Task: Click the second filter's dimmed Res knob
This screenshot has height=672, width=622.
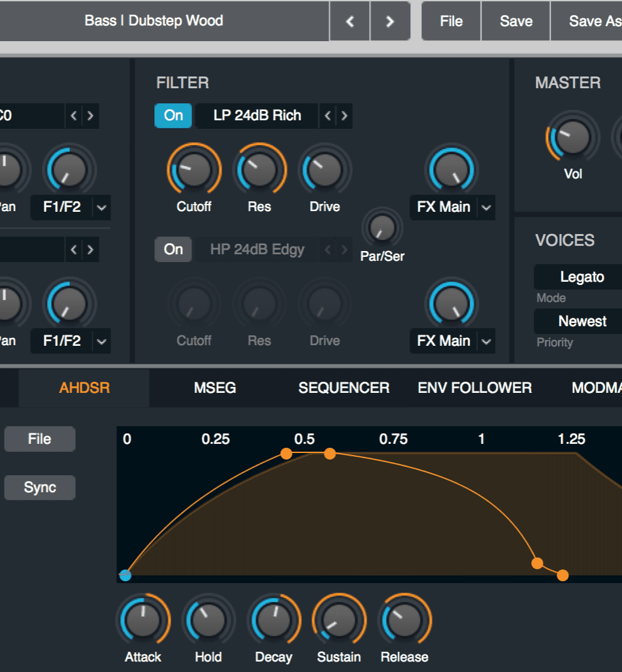Action: coord(259,303)
